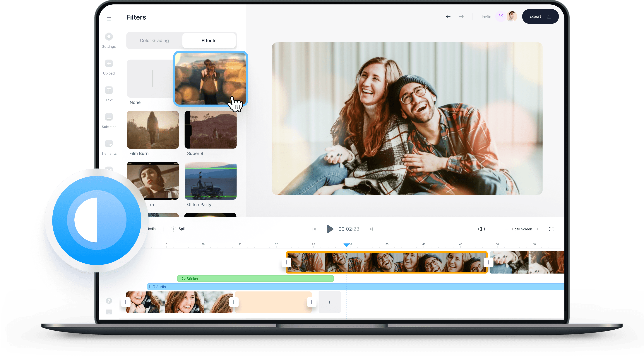Toggle the hamburger menu at top left
The image size is (644, 356).
109,19
